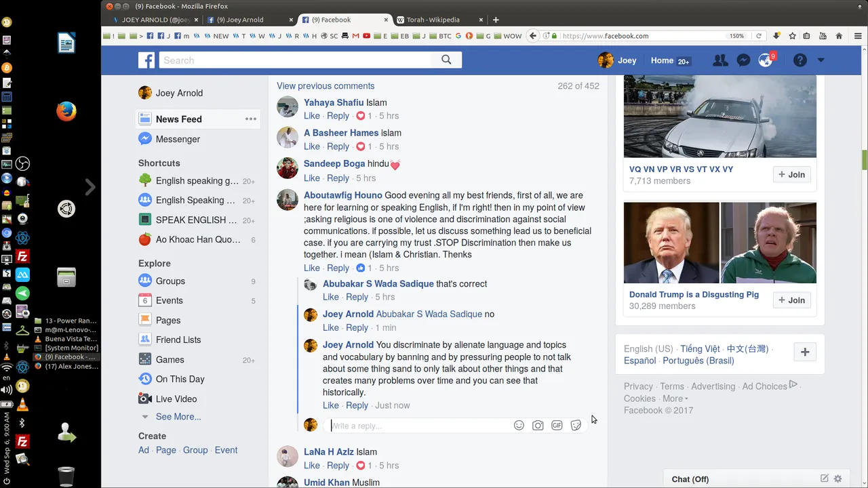Image resolution: width=868 pixels, height=488 pixels.
Task: Reply to Sandeep Boga's comment
Action: click(338, 178)
